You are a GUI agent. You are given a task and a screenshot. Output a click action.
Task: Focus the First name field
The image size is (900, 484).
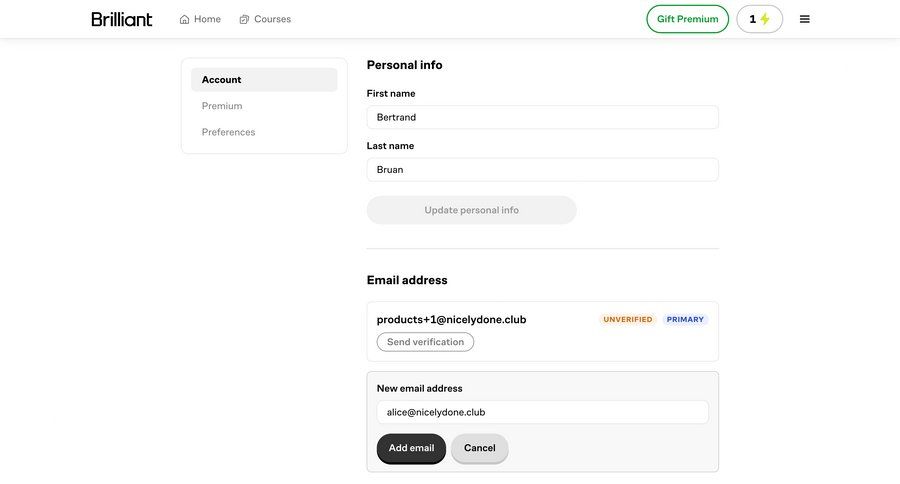pos(542,117)
